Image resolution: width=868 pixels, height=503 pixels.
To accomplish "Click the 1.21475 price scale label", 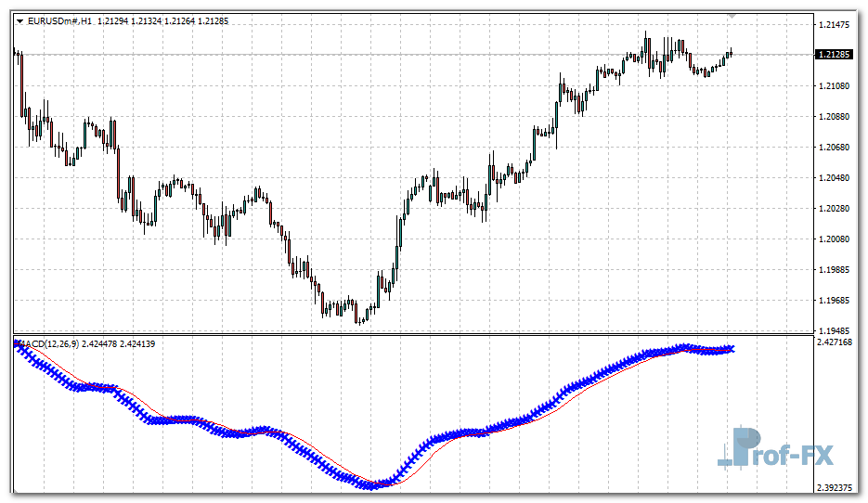I will tap(836, 24).
